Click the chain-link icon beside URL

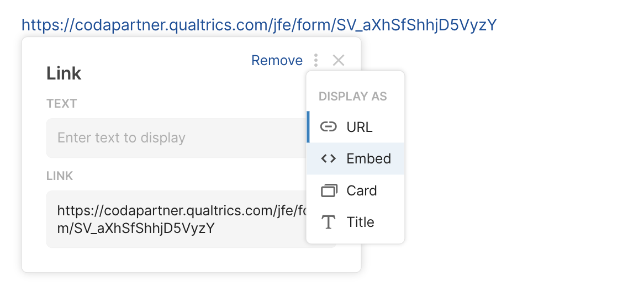pos(329,127)
